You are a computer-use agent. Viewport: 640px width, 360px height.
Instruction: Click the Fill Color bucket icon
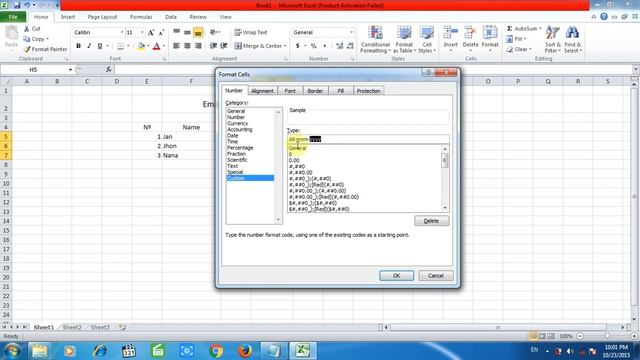(141, 46)
